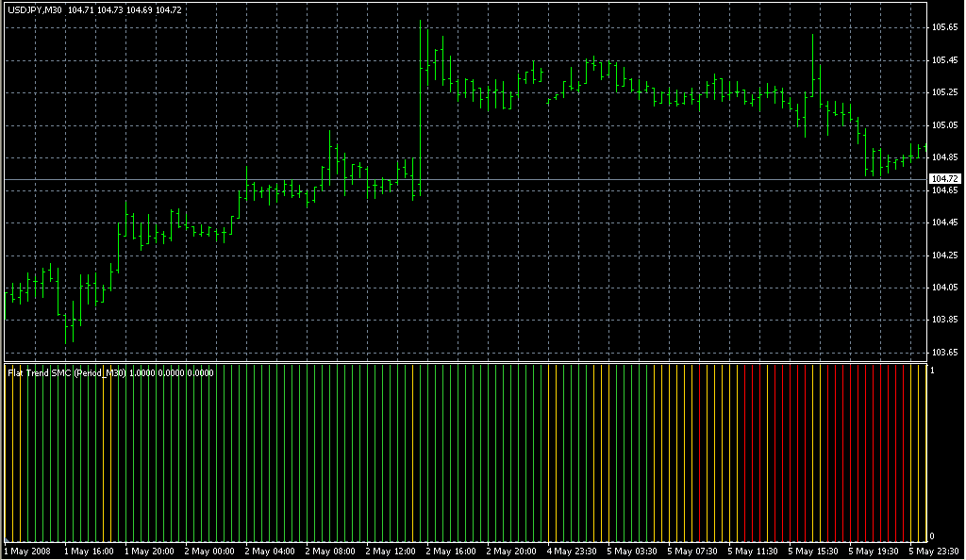Click the 105.65 price scale label

944,27
